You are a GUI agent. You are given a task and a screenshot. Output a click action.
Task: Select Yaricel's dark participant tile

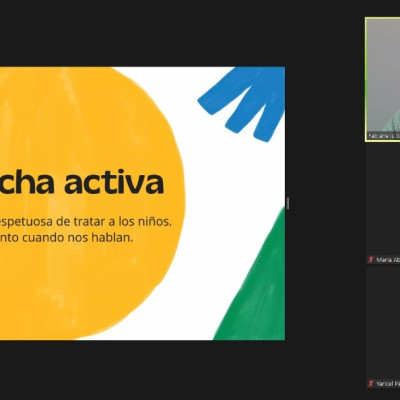(x=383, y=328)
